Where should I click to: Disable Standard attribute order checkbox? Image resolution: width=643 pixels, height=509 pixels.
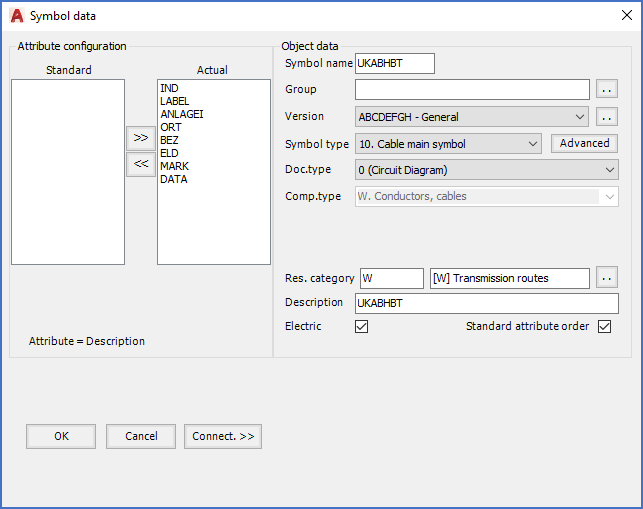point(604,327)
